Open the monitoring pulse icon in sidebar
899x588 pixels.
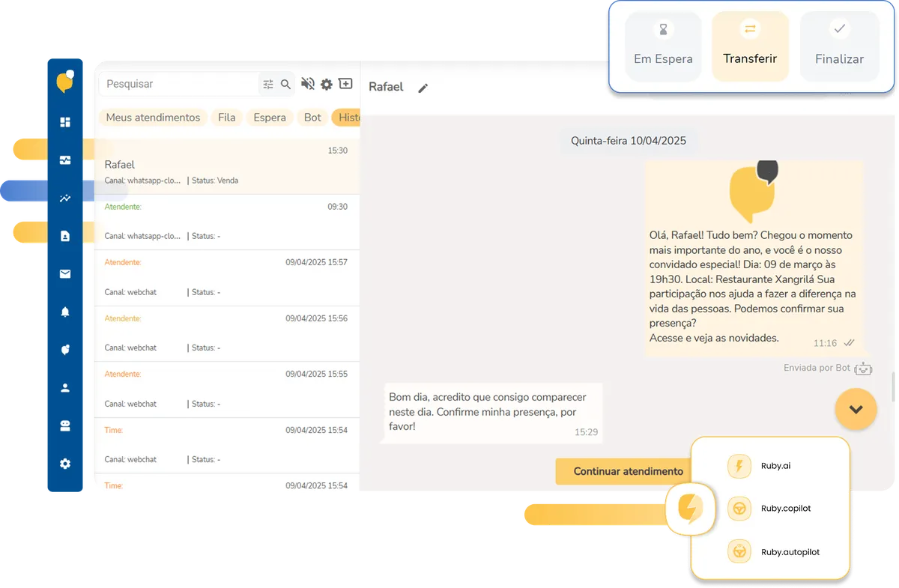point(65,160)
